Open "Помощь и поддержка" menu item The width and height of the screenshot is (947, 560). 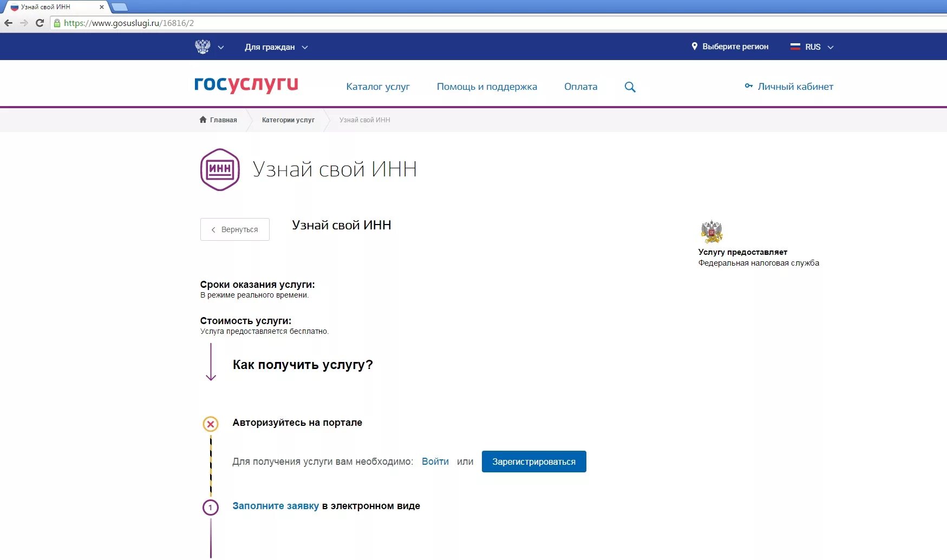click(x=487, y=87)
